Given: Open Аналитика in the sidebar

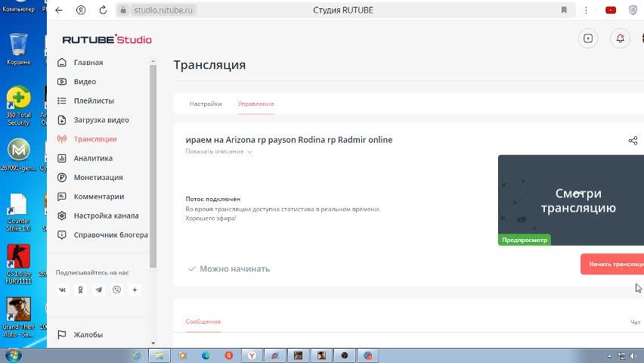Looking at the screenshot, I should [x=85, y=158].
